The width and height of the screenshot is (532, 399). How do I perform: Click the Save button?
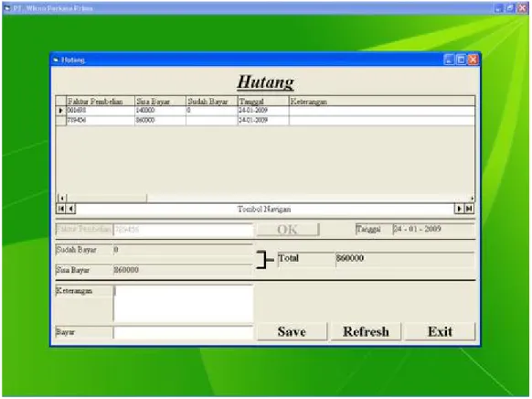[292, 331]
